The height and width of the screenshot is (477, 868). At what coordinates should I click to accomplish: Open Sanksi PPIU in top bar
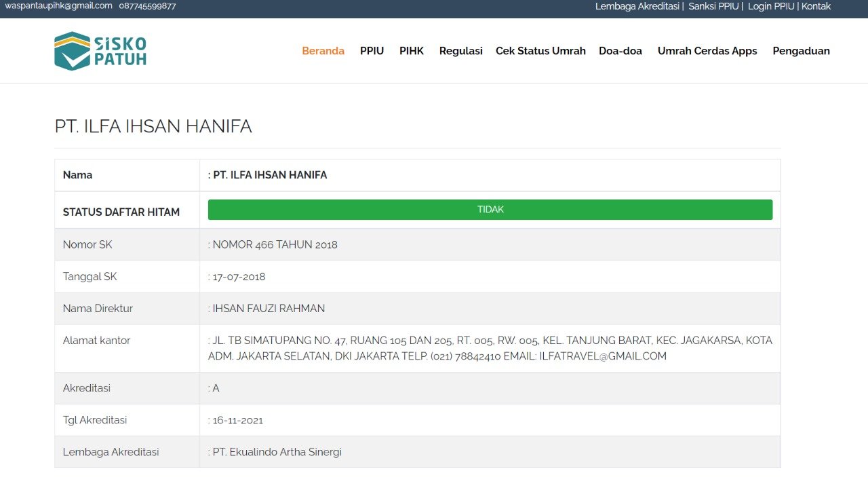tap(713, 6)
